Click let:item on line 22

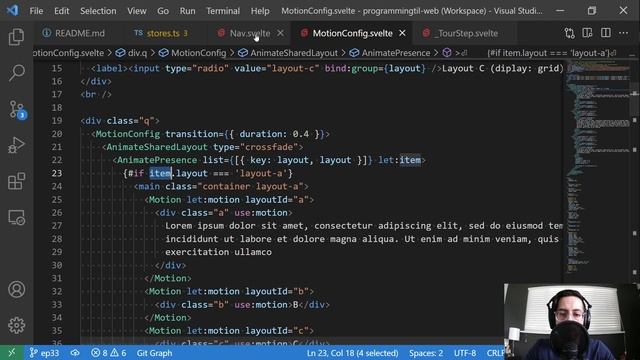pyautogui.click(x=399, y=160)
